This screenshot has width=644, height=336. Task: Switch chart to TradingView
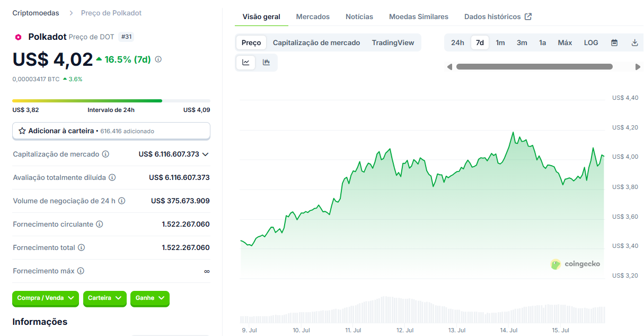(x=393, y=42)
